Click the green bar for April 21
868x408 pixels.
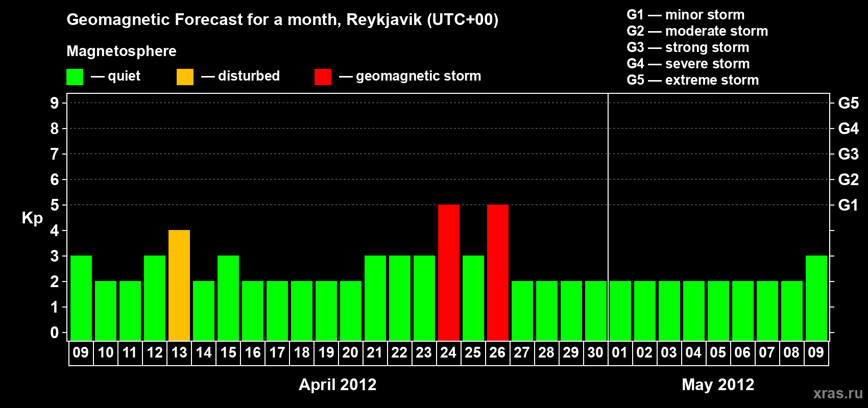point(375,298)
